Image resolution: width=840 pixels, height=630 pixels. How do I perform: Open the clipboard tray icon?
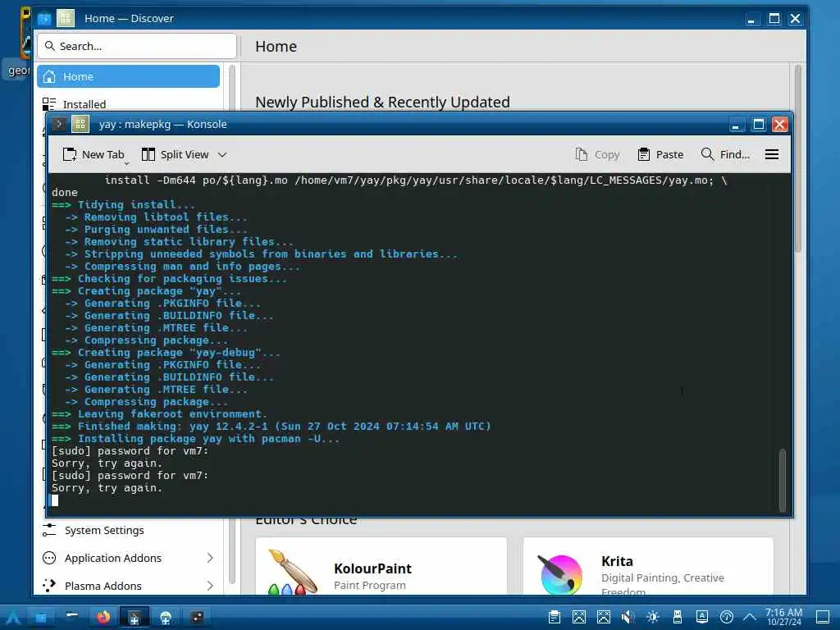[555, 617]
